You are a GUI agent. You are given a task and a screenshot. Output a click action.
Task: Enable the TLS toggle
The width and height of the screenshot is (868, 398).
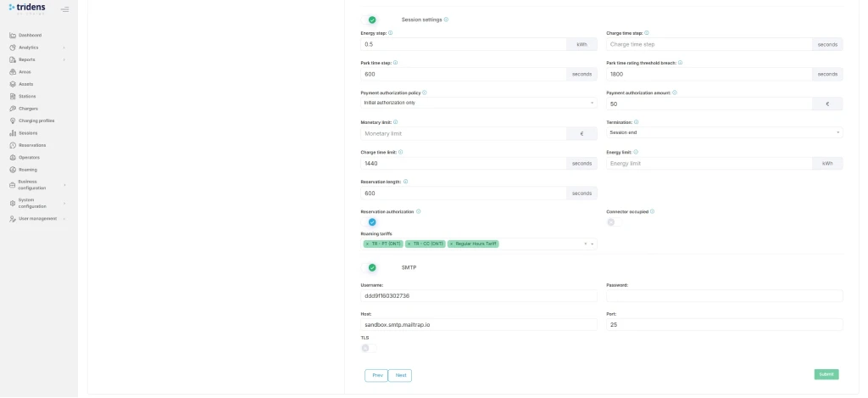click(x=368, y=348)
